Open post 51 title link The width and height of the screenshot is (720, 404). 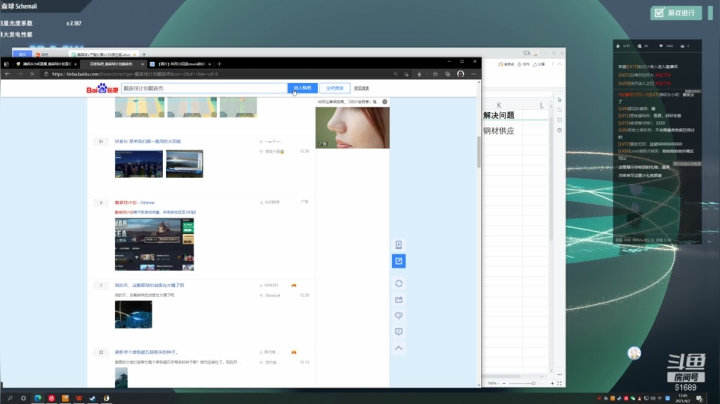coord(148,141)
